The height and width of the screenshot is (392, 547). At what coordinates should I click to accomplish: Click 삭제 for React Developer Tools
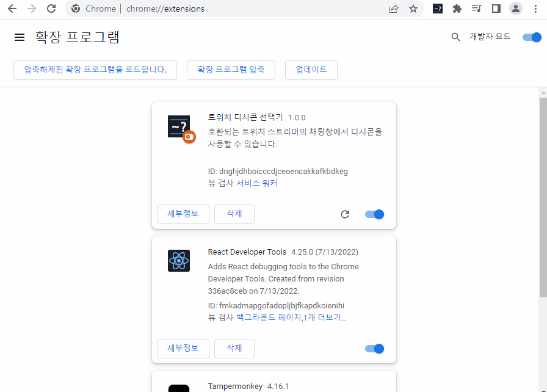(234, 349)
